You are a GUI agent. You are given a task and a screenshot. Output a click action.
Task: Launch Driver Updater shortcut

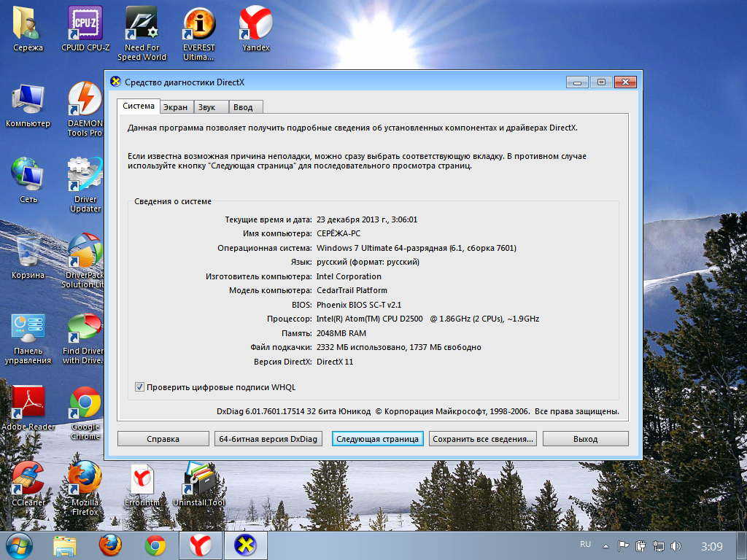click(x=85, y=184)
